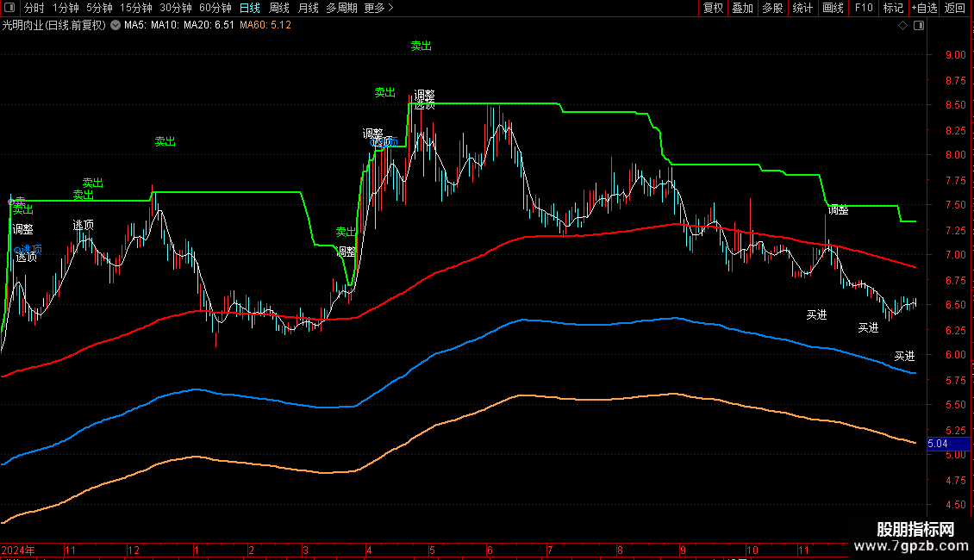Switch to 日线 daily chart
The width and height of the screenshot is (974, 560).
tap(250, 8)
